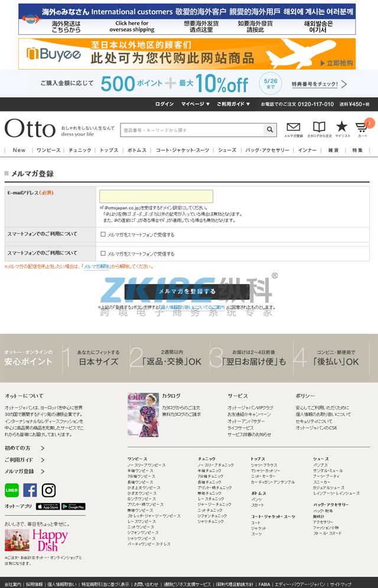Open the Instagram icon in footer
378x588 pixels.
coord(48,490)
